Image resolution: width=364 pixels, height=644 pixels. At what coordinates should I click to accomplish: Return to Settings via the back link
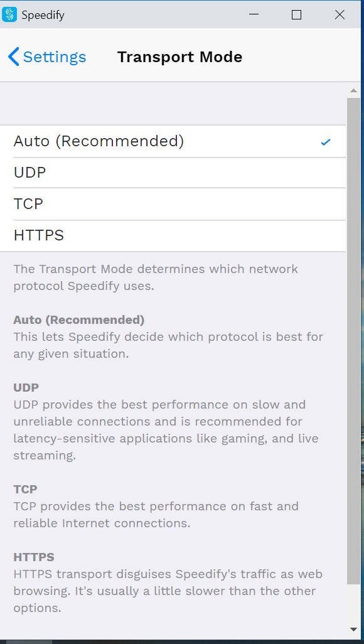coord(54,56)
